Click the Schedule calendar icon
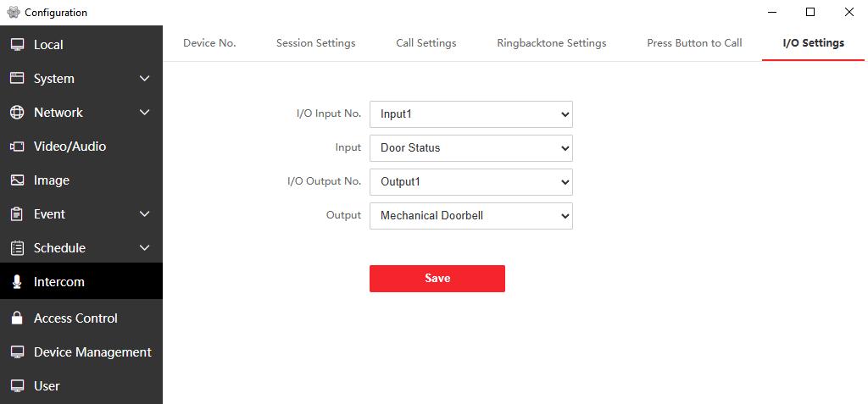Viewport: 868px width, 404px height. click(17, 248)
